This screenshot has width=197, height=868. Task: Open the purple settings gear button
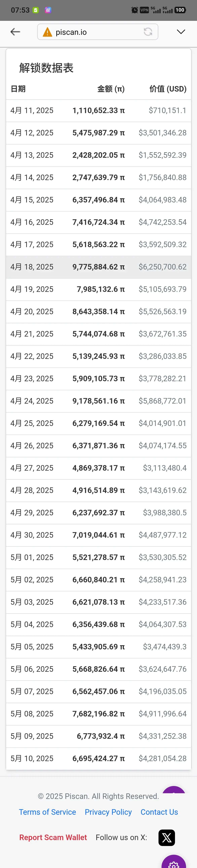point(174,861)
